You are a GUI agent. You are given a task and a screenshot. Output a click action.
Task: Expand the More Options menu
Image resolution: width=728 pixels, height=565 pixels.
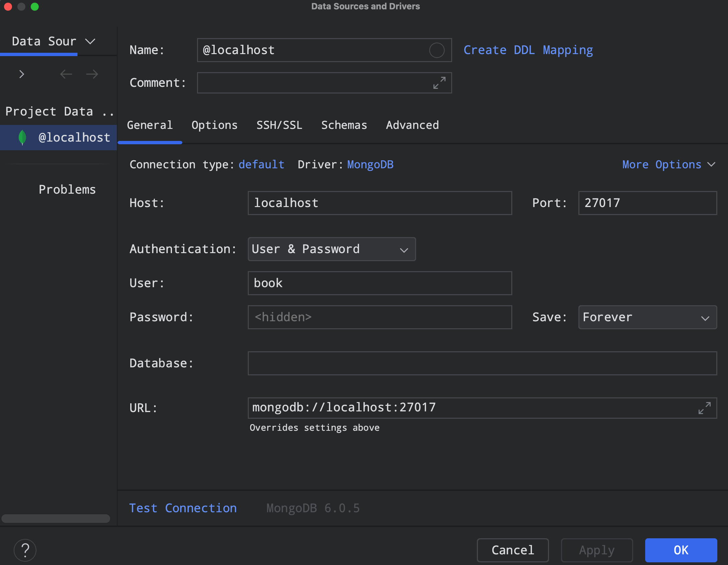coord(668,165)
